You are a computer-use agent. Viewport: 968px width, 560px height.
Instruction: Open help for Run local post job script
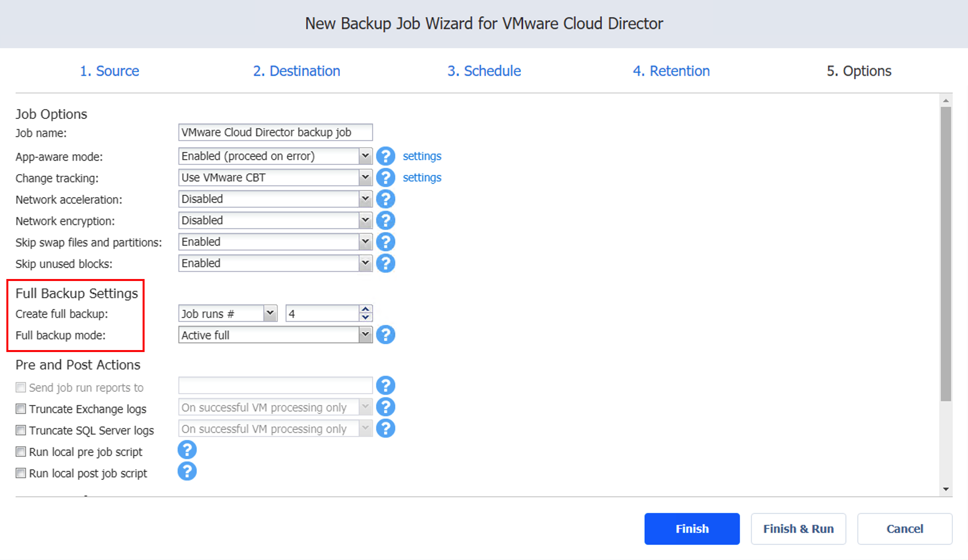(187, 471)
